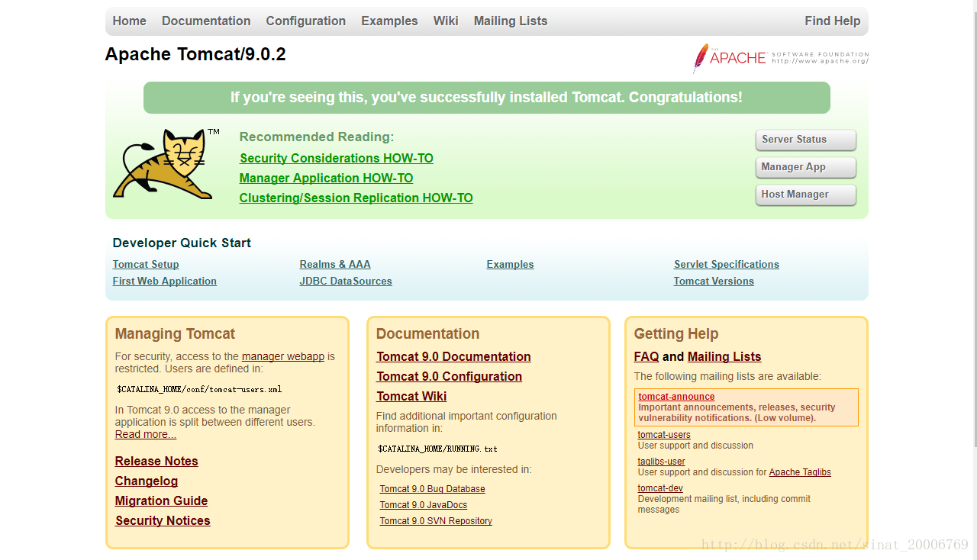Open Security Considerations HOW-TO link

[x=337, y=158]
